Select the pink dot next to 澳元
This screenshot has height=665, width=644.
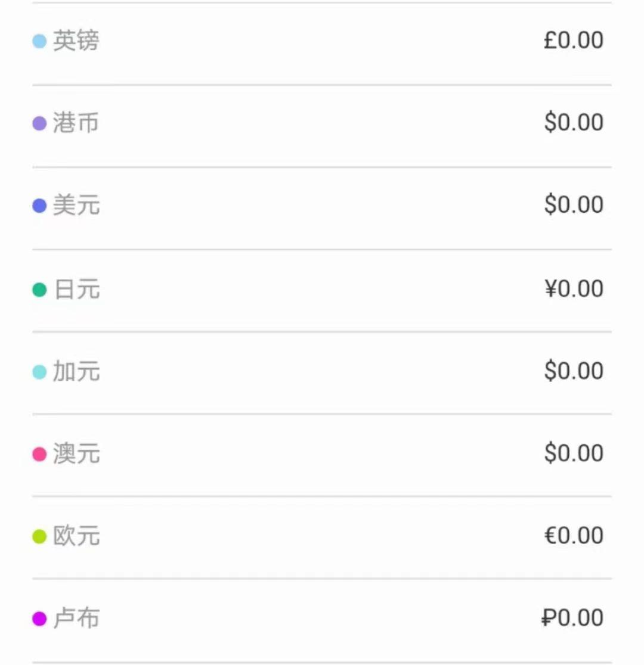[39, 455]
